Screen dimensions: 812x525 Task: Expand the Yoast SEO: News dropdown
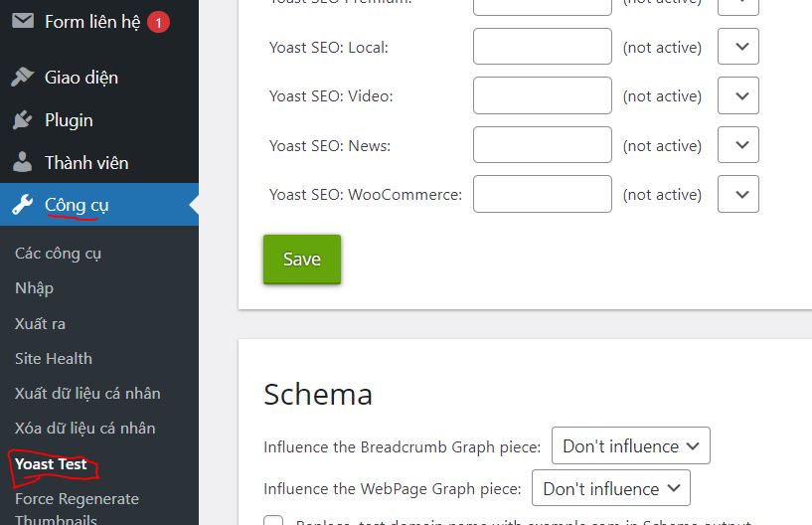point(737,144)
